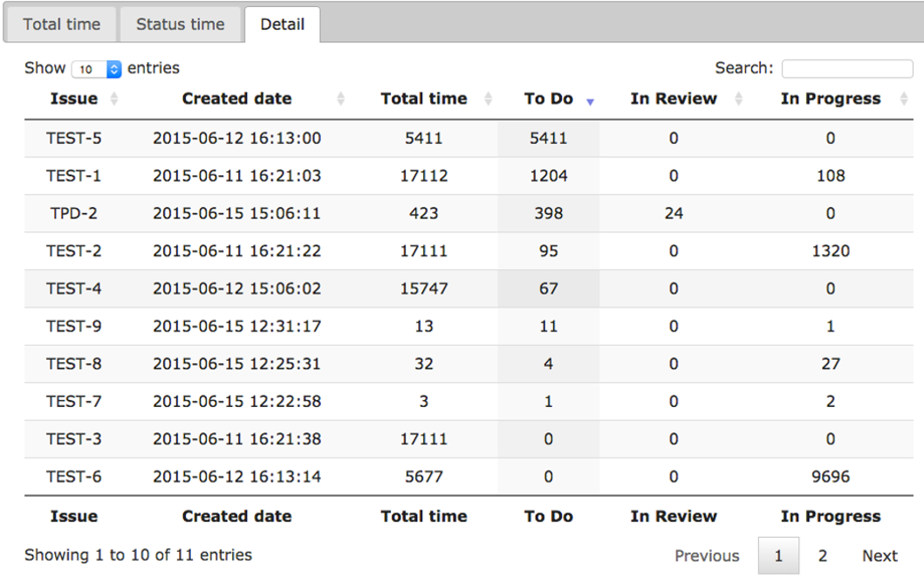Click created date 2015-06-12 15:06:02
924x585 pixels.
(237, 289)
